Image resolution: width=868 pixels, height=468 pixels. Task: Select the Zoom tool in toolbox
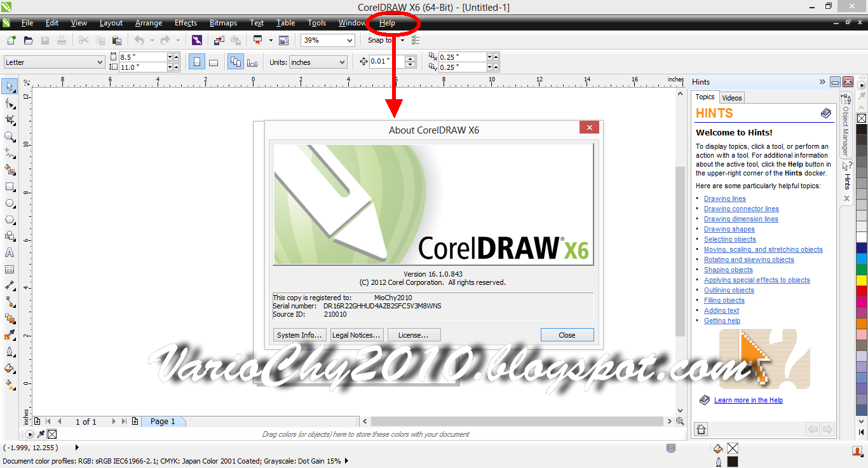pyautogui.click(x=10, y=136)
